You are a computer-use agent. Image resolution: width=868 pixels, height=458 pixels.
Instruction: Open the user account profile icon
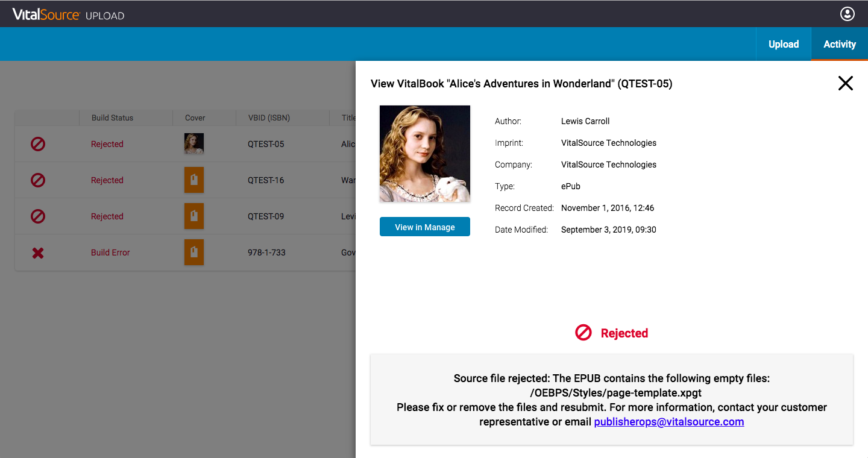848,14
